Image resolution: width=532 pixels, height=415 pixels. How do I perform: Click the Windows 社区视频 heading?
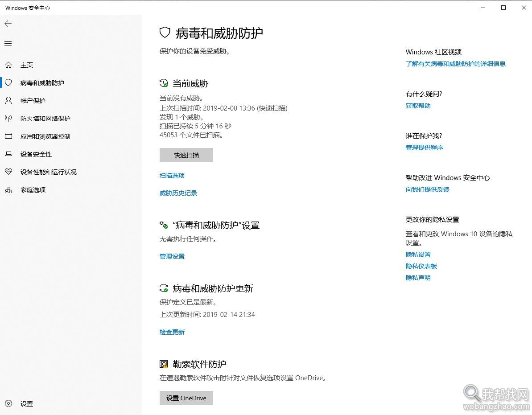click(433, 52)
